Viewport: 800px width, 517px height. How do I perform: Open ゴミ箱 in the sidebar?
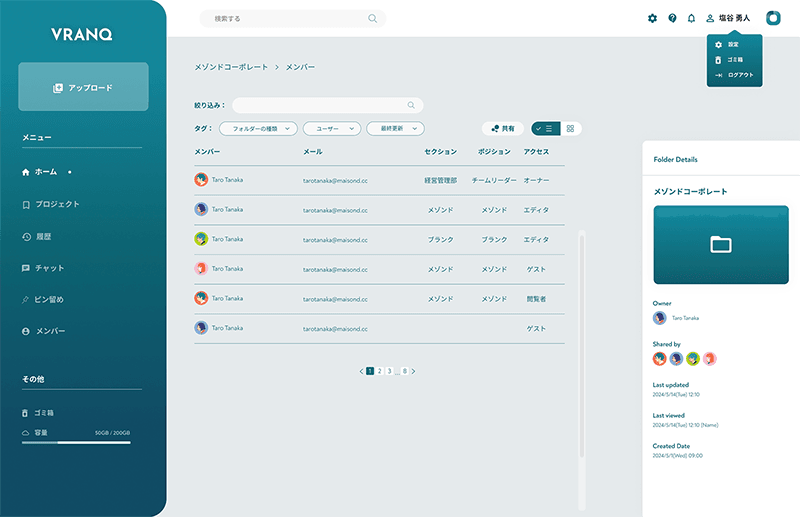click(44, 412)
